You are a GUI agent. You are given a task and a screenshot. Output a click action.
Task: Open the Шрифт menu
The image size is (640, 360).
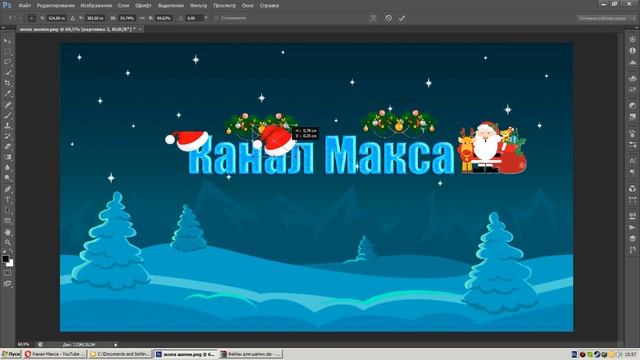pyautogui.click(x=143, y=6)
